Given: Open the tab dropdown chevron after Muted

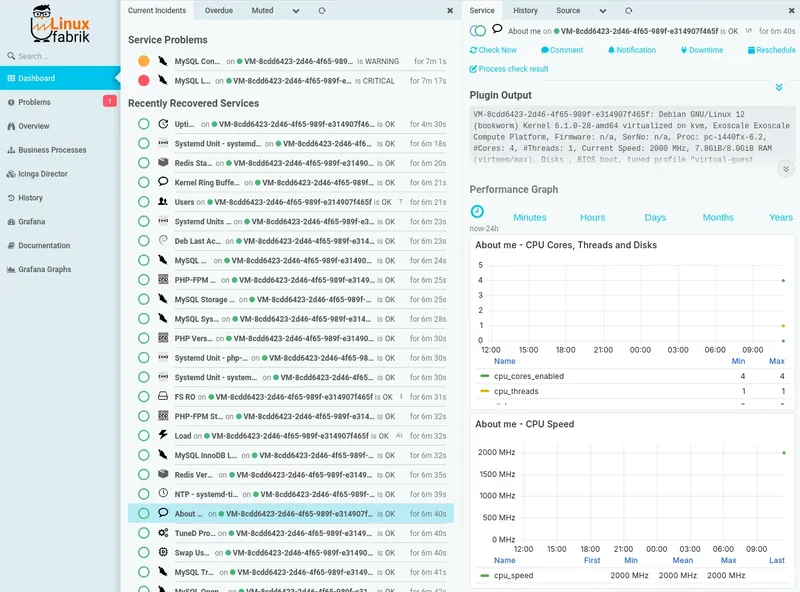Looking at the screenshot, I should pos(296,11).
